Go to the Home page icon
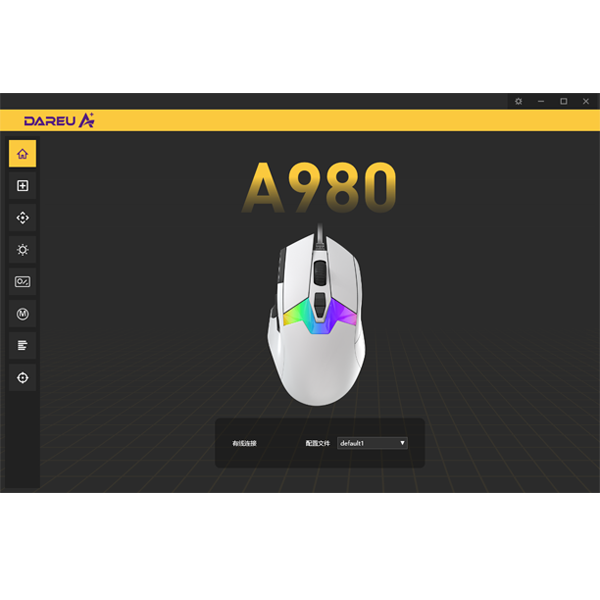The image size is (600, 600). (22, 154)
